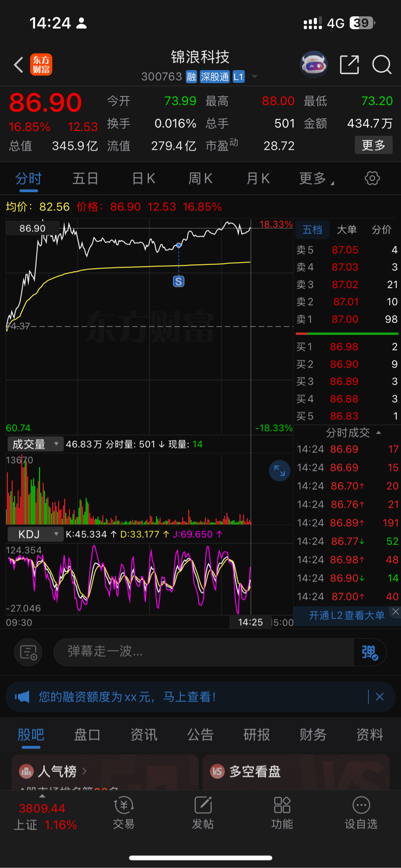Switch to the 分价 tab
The width and height of the screenshot is (401, 868).
381,230
